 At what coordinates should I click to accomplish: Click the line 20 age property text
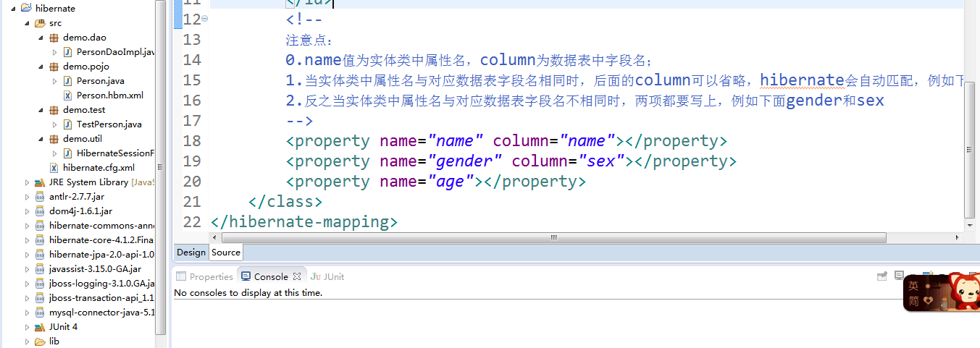(x=435, y=181)
